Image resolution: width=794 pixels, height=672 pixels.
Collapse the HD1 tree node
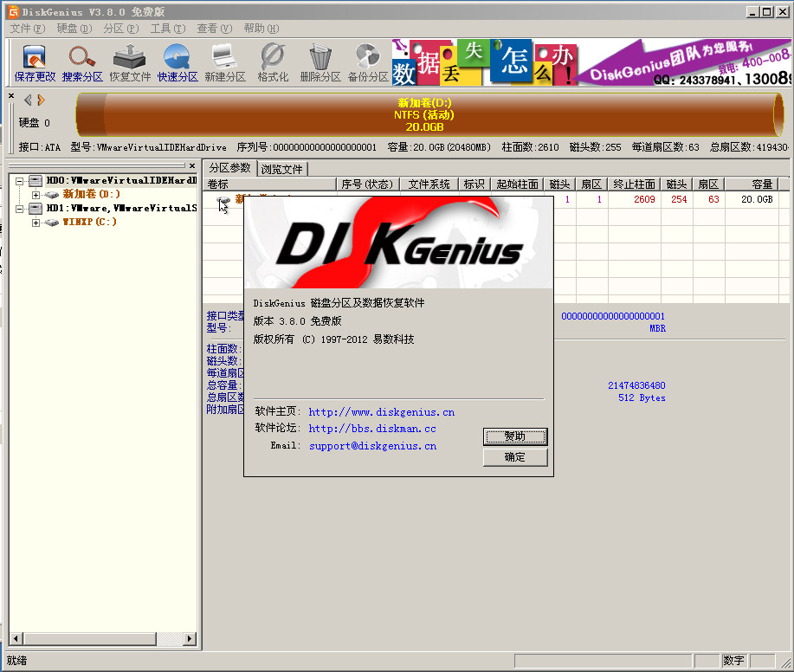point(19,209)
